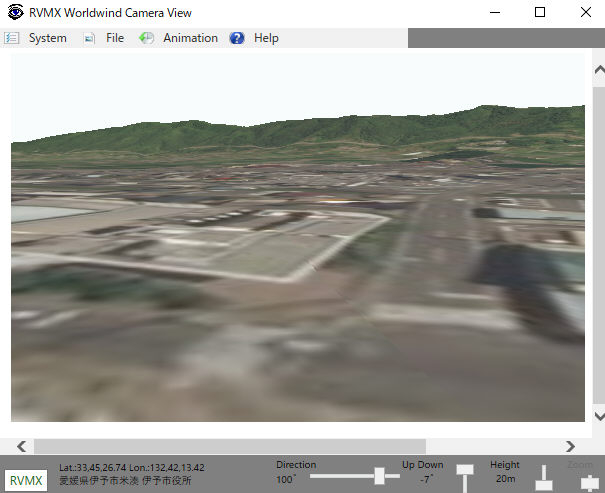Click the System menu list icon
Image resolution: width=605 pixels, height=493 pixels.
pos(12,38)
